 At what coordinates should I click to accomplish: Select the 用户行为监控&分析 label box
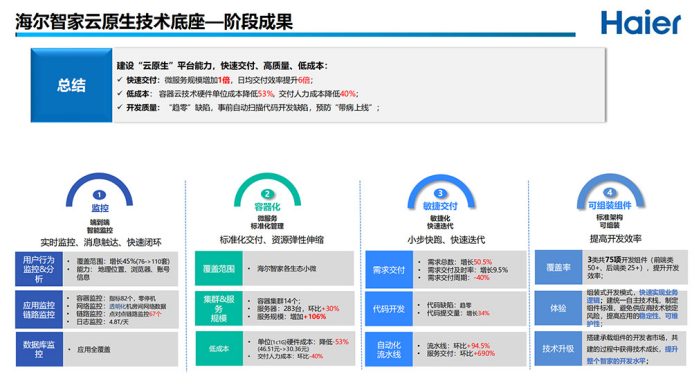[39, 269]
